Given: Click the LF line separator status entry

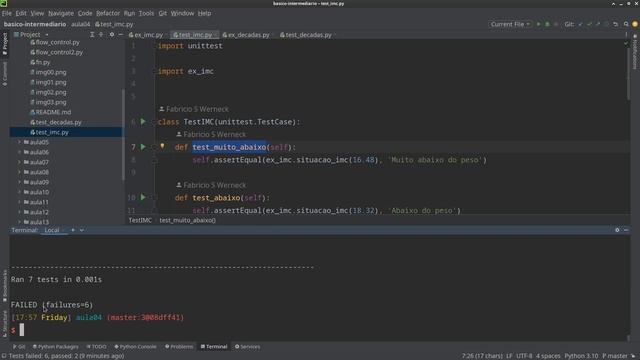Looking at the screenshot, I should (509, 356).
